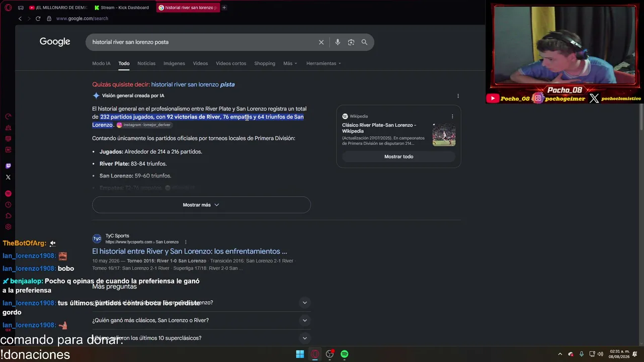Open TyC Sports historial River y San Lorenzo result
The height and width of the screenshot is (362, 644).
click(190, 251)
